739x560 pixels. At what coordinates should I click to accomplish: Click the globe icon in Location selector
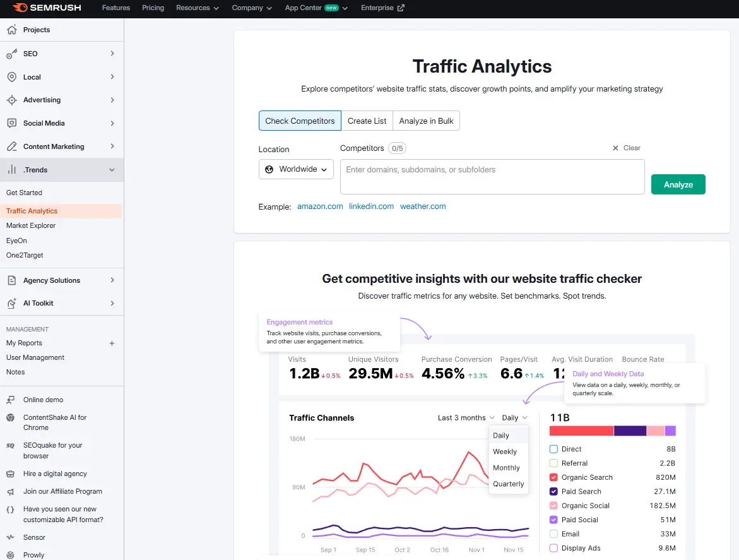[x=269, y=169]
